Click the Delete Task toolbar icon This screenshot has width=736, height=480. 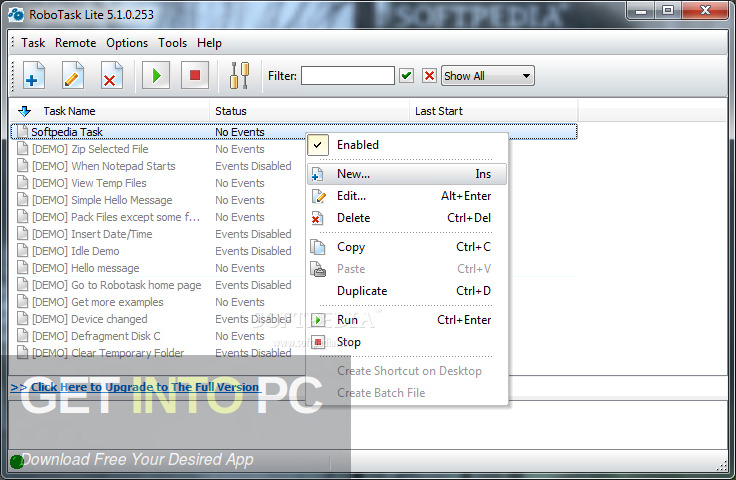pos(111,75)
